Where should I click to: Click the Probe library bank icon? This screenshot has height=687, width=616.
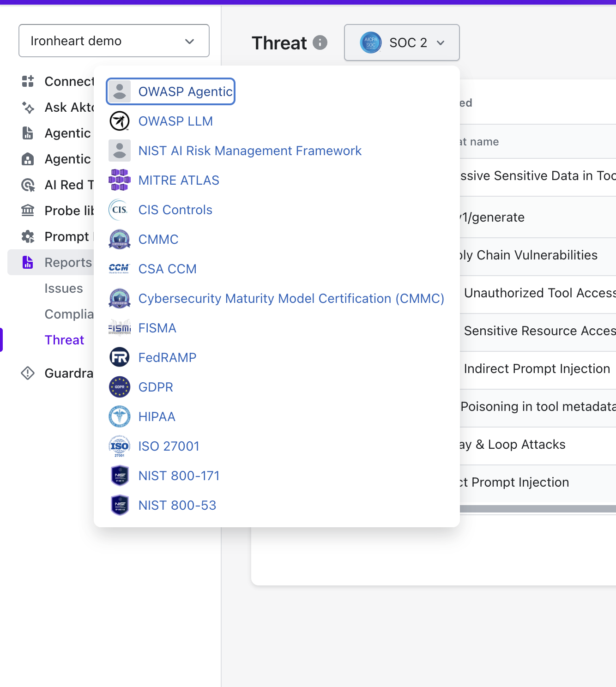pyautogui.click(x=28, y=211)
